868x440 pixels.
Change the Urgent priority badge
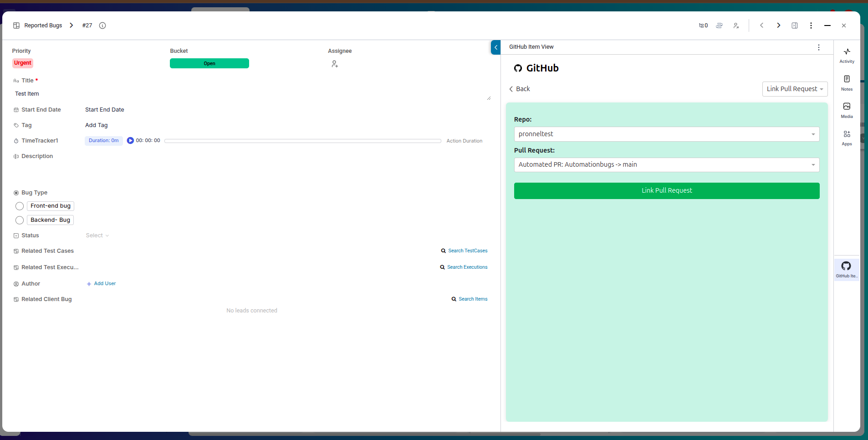click(23, 63)
